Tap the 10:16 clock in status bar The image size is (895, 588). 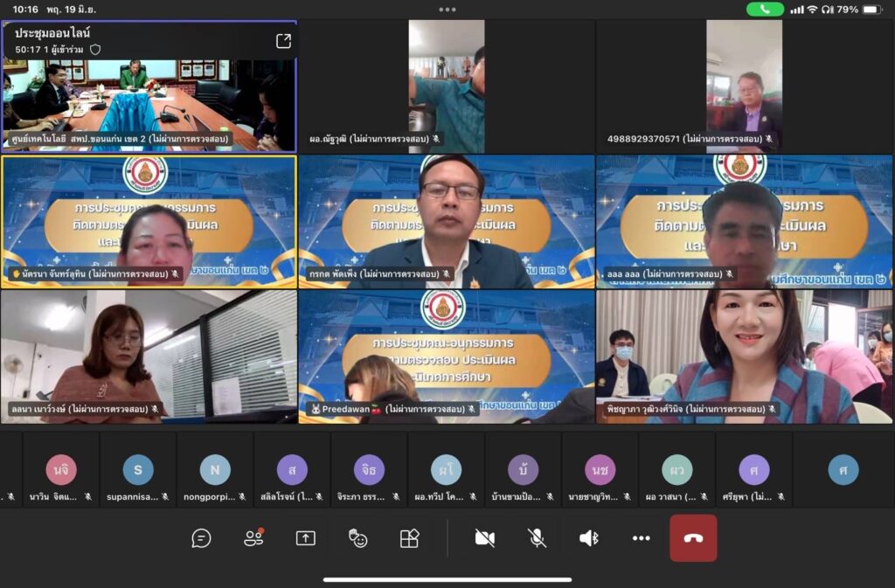[25, 9]
